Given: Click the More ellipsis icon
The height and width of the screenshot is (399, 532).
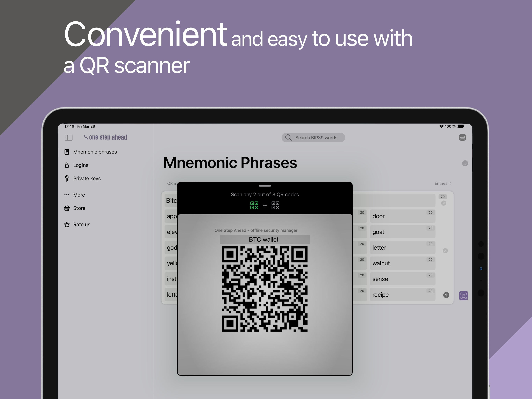Looking at the screenshot, I should (67, 195).
